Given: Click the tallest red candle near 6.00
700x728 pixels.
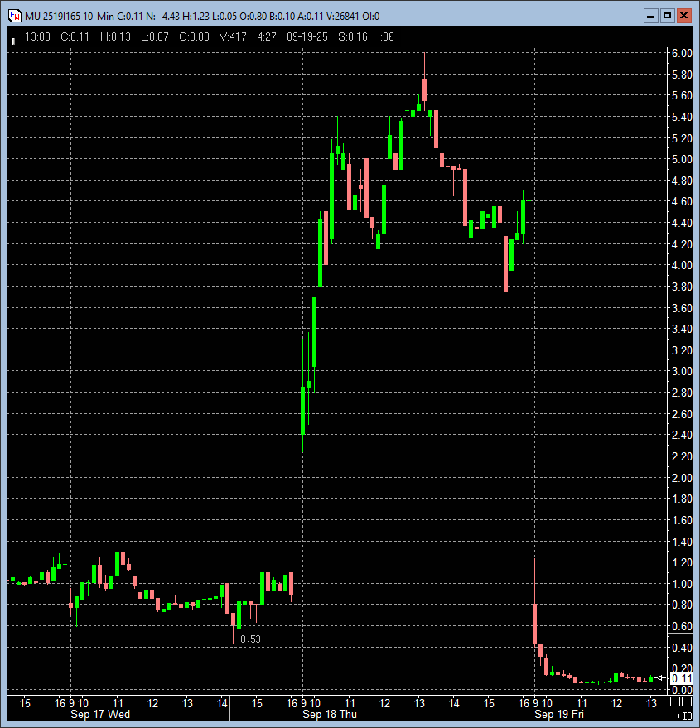Looking at the screenshot, I should 424,89.
